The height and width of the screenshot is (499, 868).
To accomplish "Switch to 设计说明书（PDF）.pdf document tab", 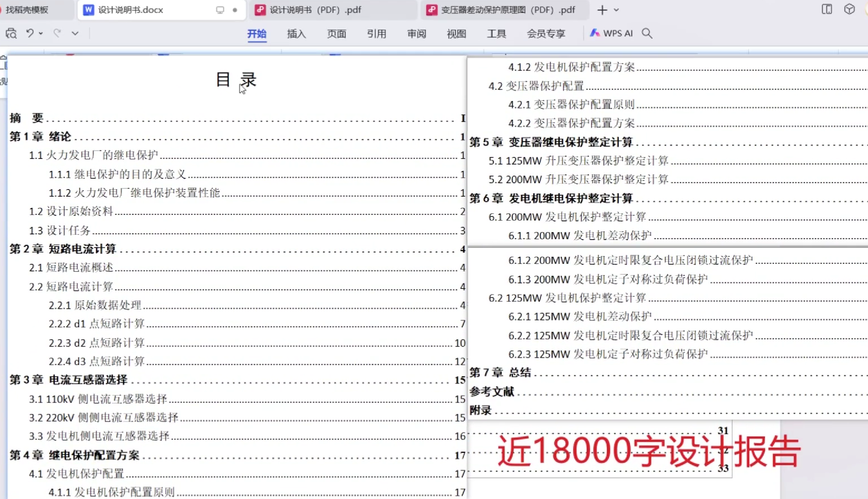I will point(315,10).
